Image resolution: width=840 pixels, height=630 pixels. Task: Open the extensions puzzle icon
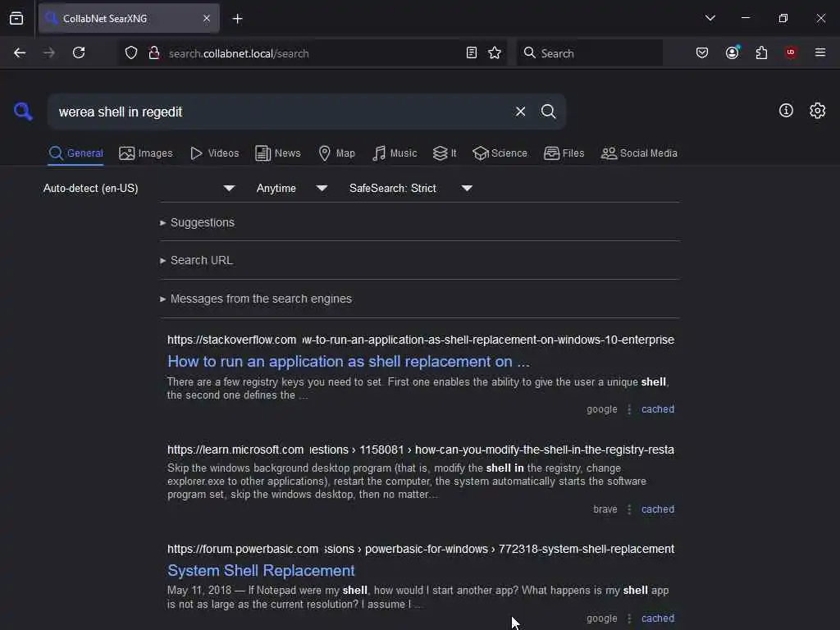(x=761, y=52)
